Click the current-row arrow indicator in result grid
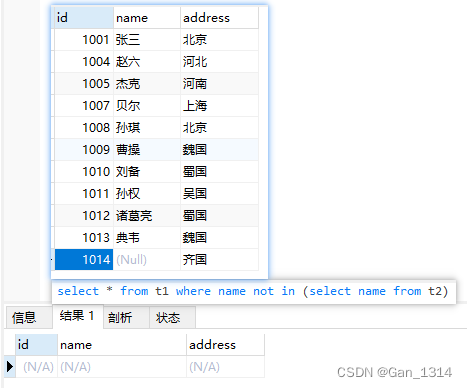The height and width of the screenshot is (388, 467). tap(10, 367)
